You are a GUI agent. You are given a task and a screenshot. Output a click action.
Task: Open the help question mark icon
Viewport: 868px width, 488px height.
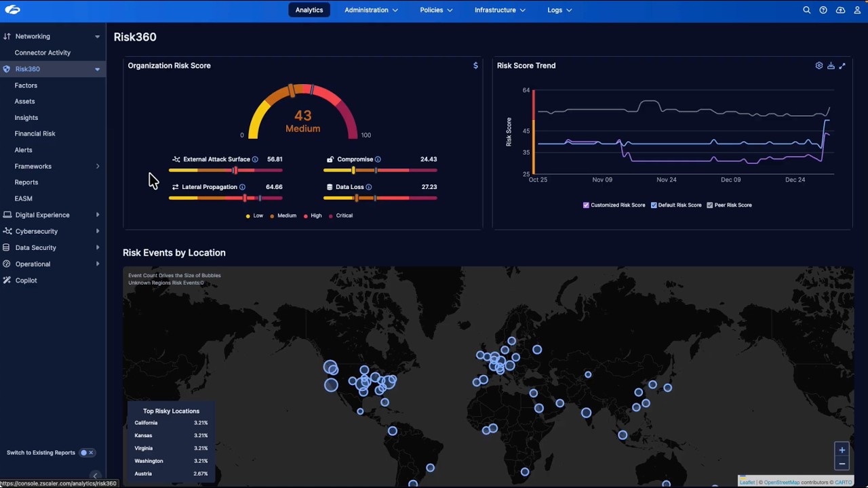(823, 10)
